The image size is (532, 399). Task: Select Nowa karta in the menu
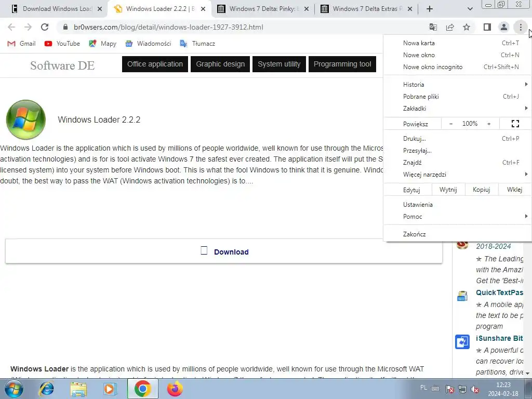(457, 43)
